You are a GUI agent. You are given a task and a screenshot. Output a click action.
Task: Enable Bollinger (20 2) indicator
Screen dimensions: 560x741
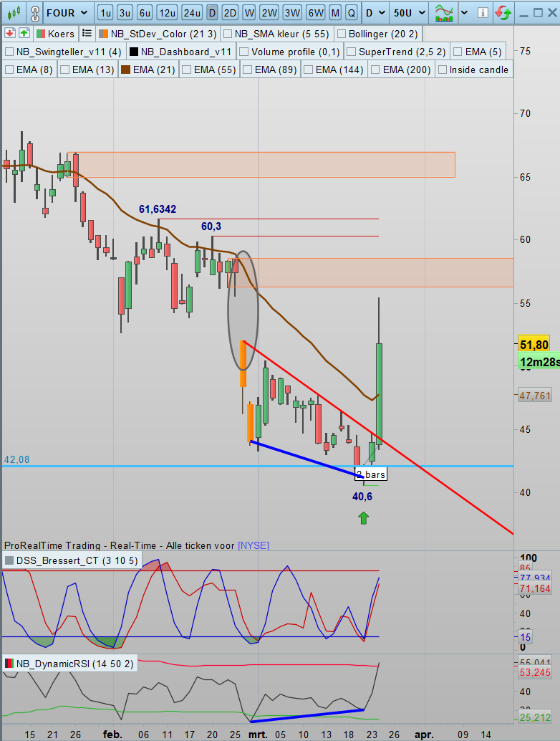(342, 34)
